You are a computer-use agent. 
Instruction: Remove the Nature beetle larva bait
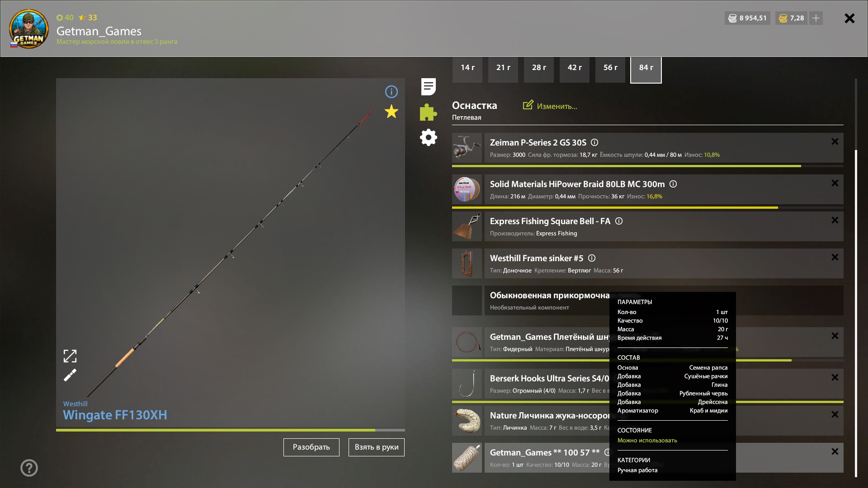pyautogui.click(x=835, y=414)
